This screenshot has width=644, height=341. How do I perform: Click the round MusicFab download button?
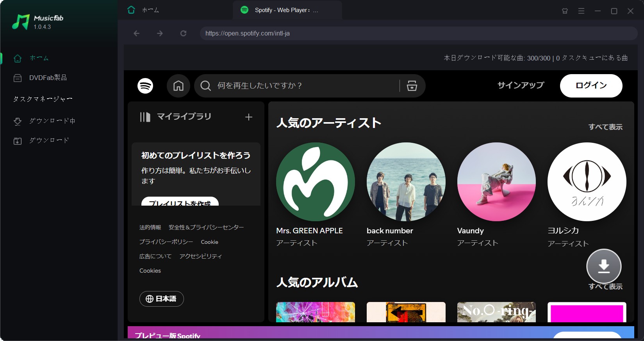click(x=604, y=266)
